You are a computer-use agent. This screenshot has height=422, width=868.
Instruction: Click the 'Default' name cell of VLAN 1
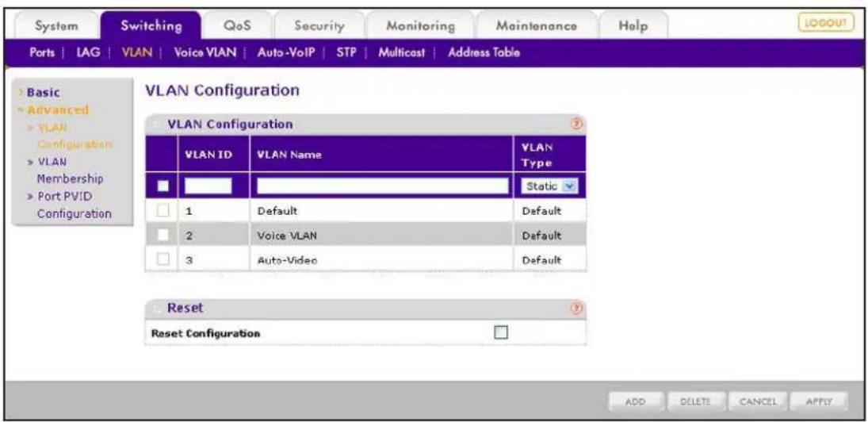277,211
